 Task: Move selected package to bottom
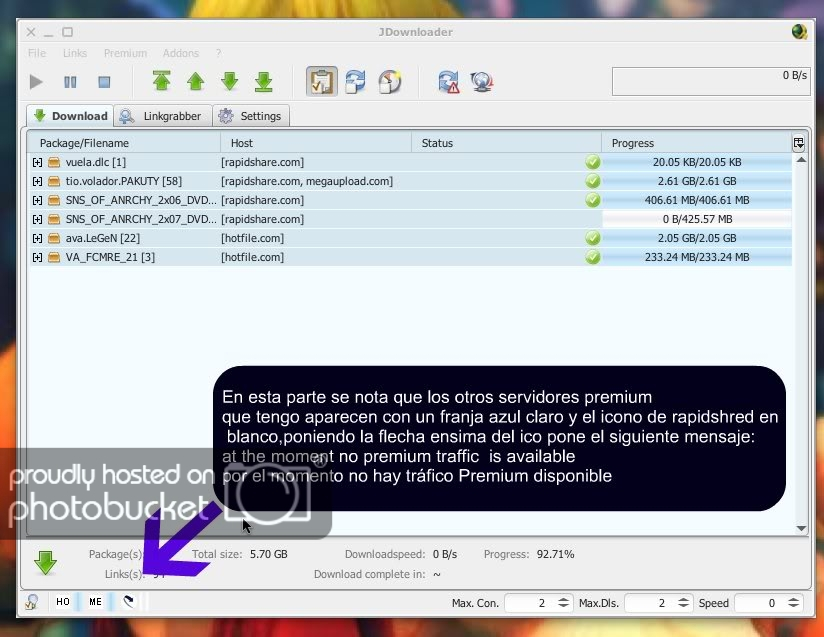[x=263, y=81]
